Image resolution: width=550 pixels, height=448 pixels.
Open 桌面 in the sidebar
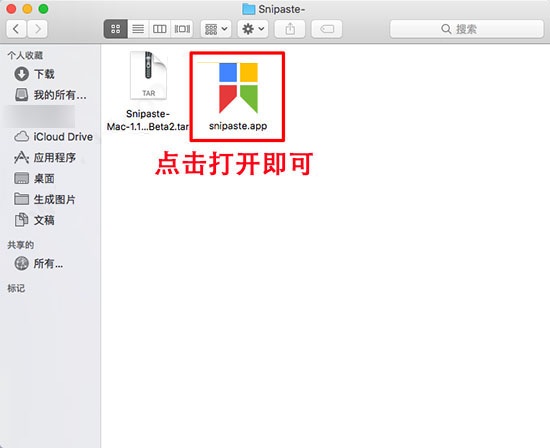tap(34, 179)
